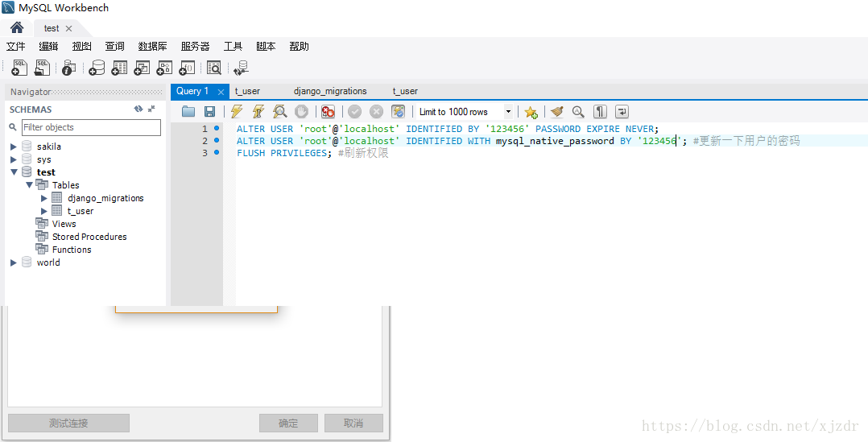Select the Stored Procedures node

(x=89, y=237)
